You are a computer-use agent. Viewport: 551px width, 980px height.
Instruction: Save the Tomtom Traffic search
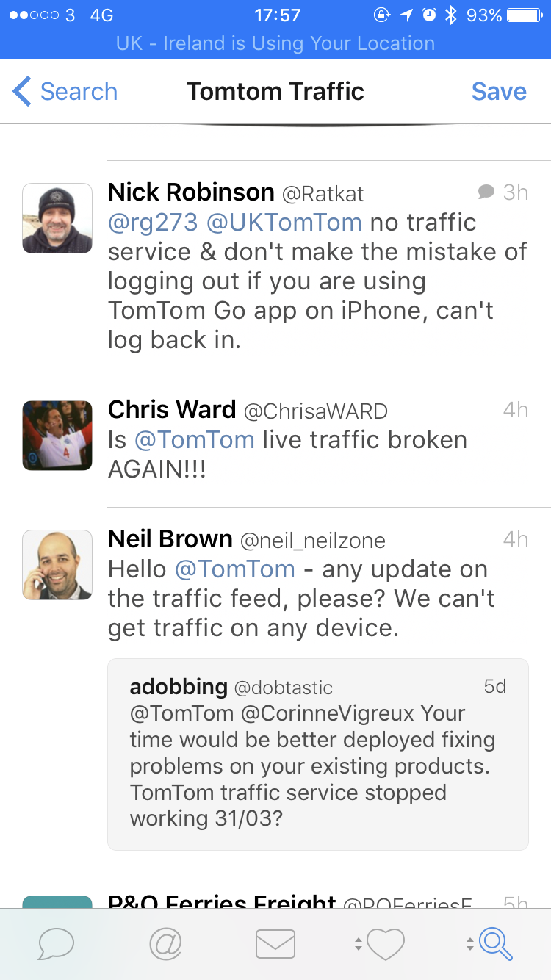499,92
